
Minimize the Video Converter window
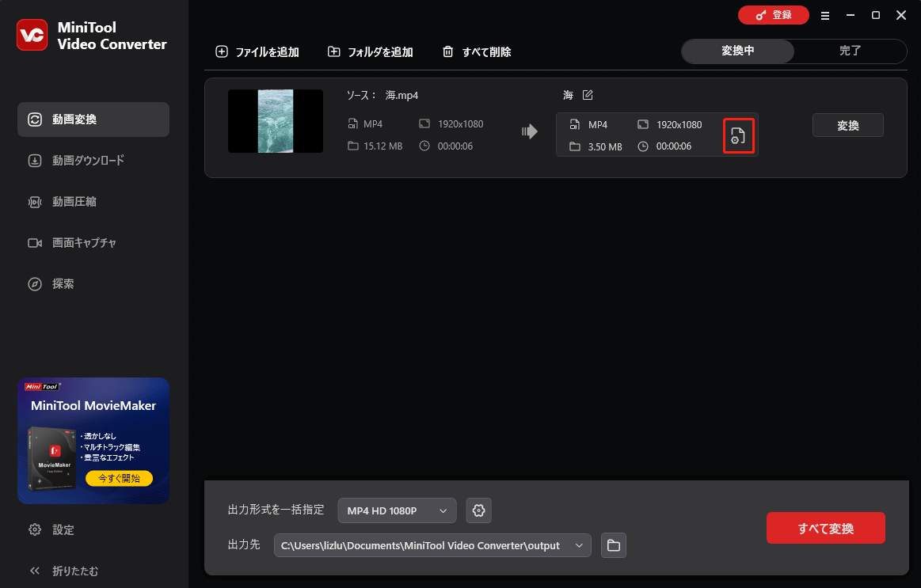851,15
